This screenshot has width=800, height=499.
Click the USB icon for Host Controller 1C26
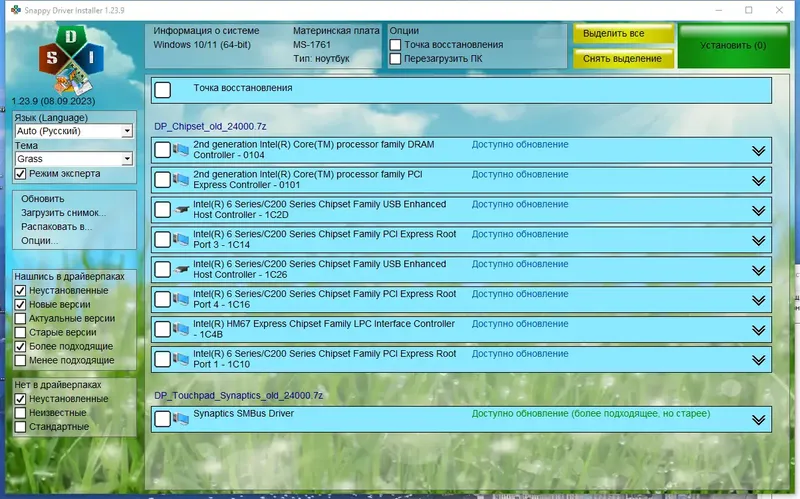(x=181, y=269)
